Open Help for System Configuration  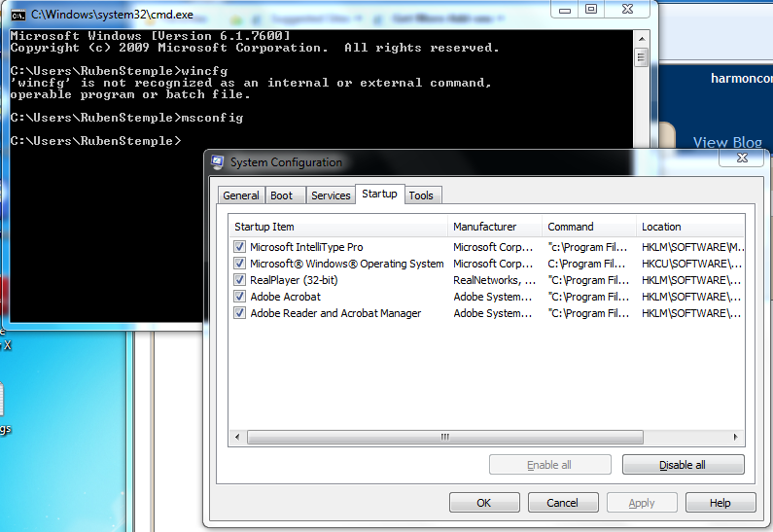[720, 503]
